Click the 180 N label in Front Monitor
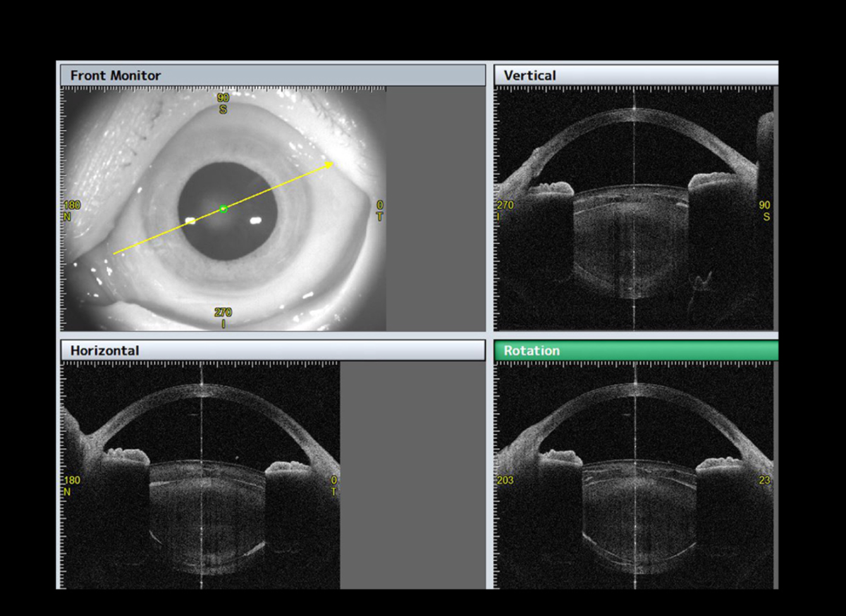This screenshot has height=616, width=846. coord(71,210)
